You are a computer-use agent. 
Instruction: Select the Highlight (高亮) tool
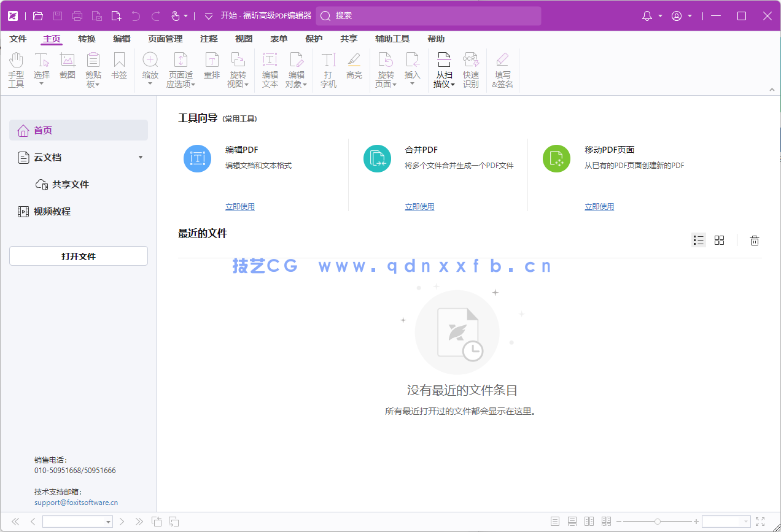354,69
